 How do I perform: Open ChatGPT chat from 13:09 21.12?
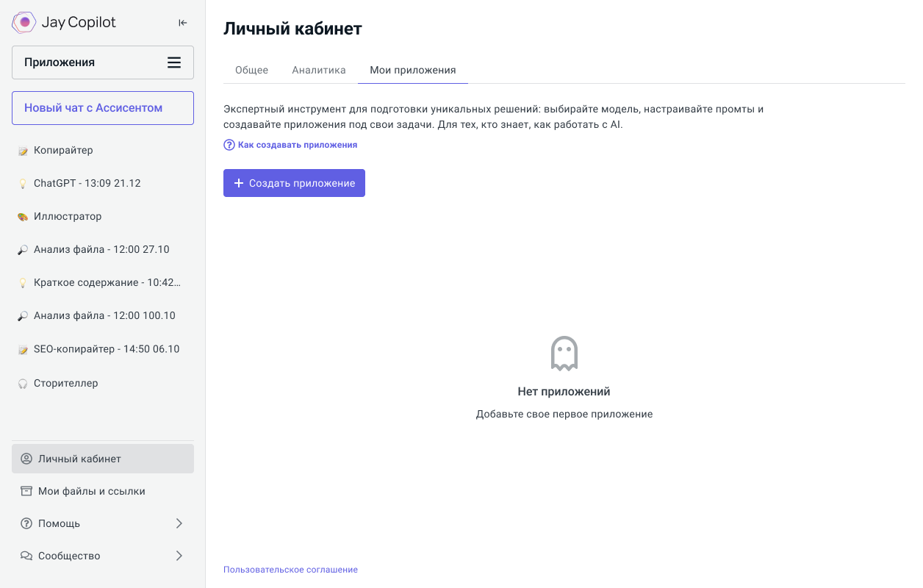[x=87, y=183]
